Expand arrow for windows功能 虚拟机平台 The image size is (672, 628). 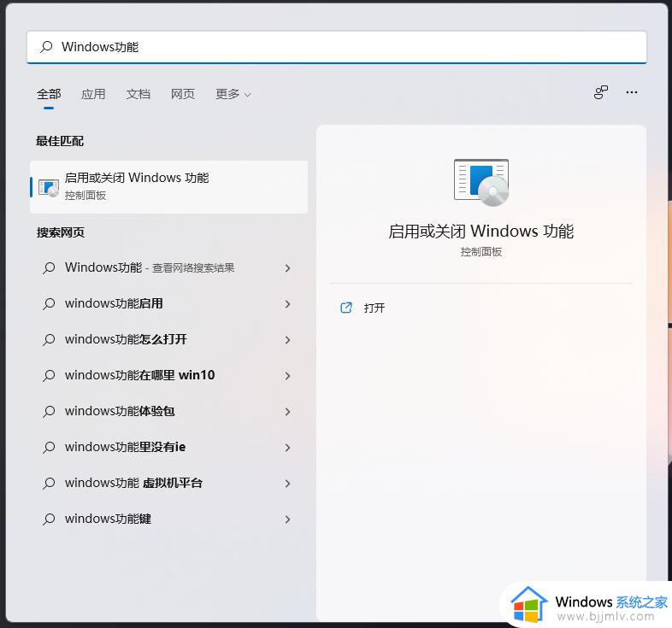[x=287, y=484]
